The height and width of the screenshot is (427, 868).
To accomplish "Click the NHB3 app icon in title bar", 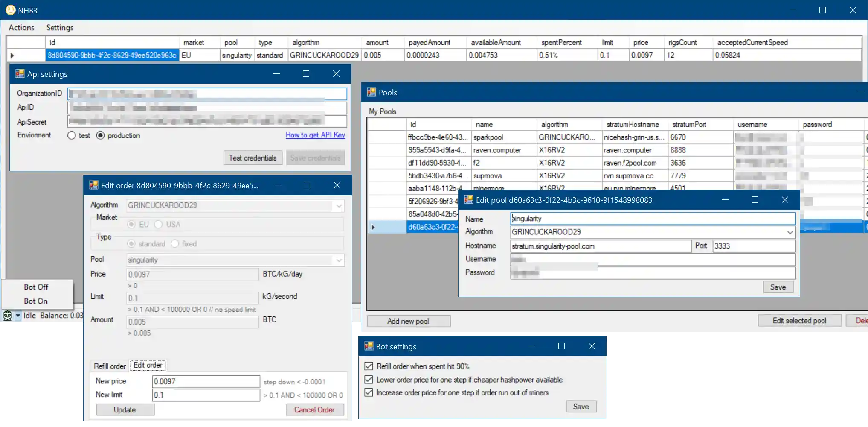I will [10, 10].
